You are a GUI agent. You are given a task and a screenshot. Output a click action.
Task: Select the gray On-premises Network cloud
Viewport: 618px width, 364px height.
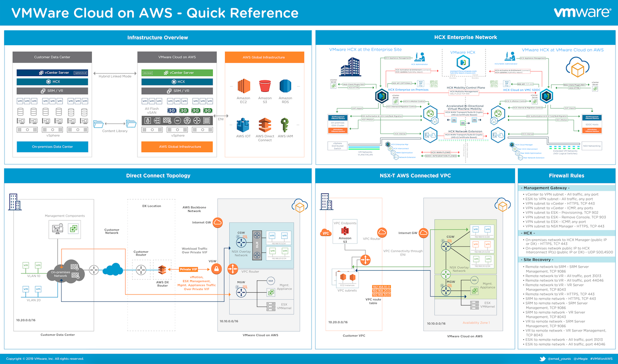coord(65,271)
